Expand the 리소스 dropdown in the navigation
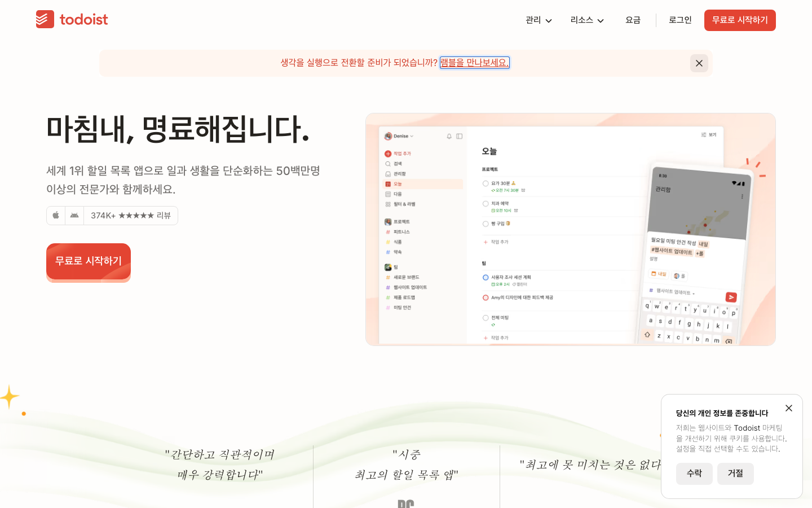The image size is (812, 508). tap(587, 20)
